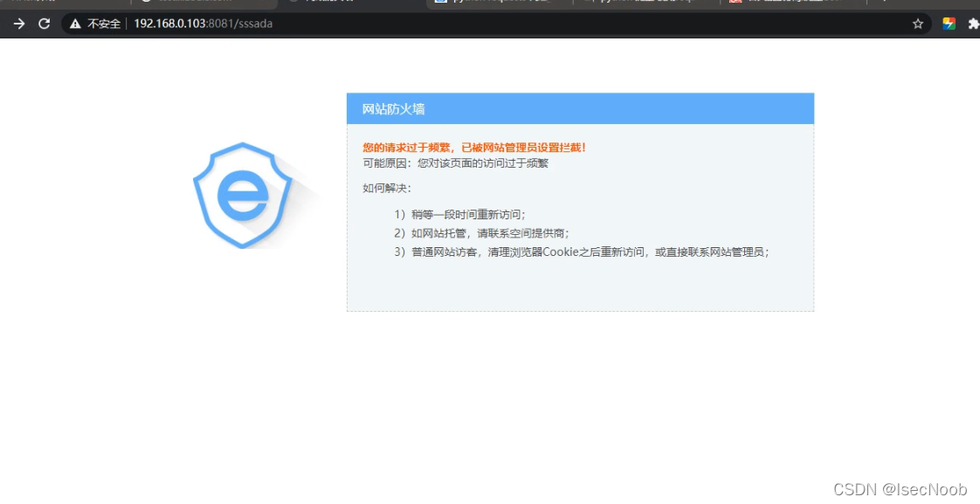Open the colorful extension icon in toolbar
The width and height of the screenshot is (980, 504).
click(949, 24)
